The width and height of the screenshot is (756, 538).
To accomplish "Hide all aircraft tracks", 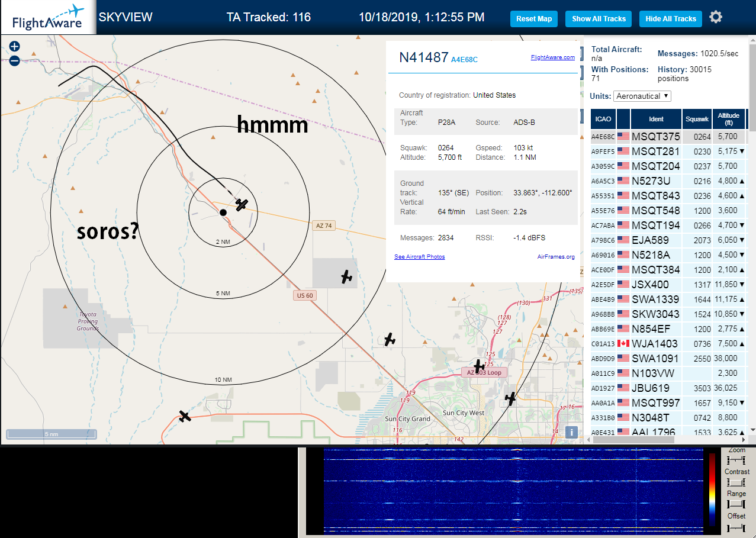I will [671, 19].
